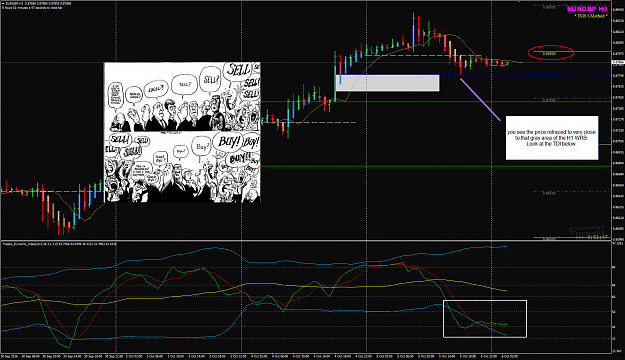
Task: Click the Traders Dynamic Index indicator label
Action: (x=59, y=243)
